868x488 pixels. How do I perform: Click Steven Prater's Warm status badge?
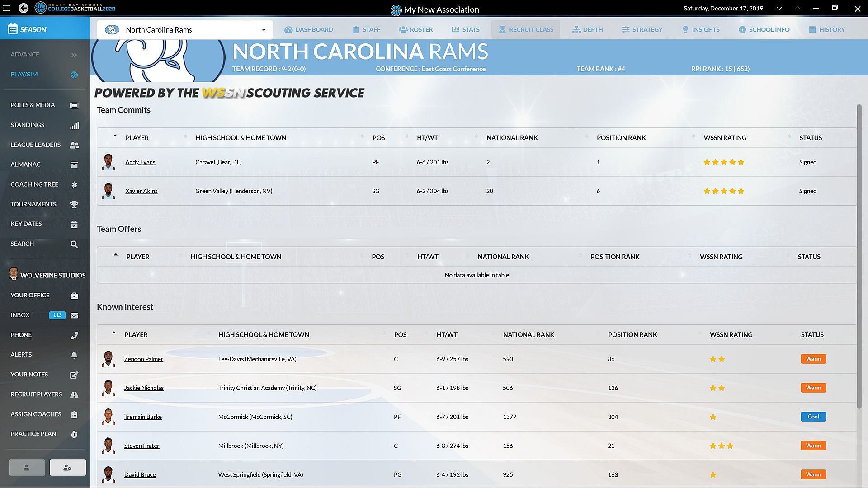point(813,446)
